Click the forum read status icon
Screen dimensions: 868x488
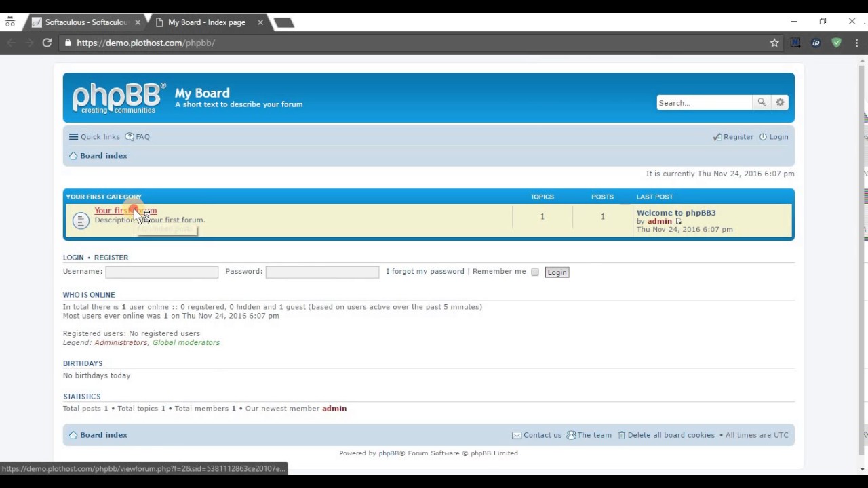[x=81, y=220]
